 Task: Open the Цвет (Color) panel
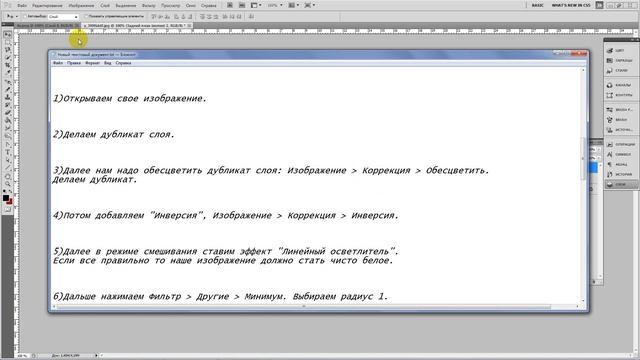621,50
